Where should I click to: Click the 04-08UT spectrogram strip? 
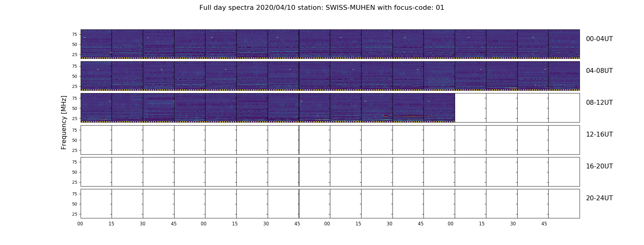pyautogui.click(x=330, y=76)
